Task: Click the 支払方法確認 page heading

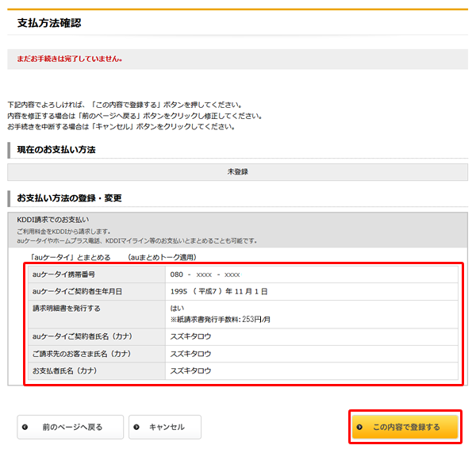Action: pos(49,23)
